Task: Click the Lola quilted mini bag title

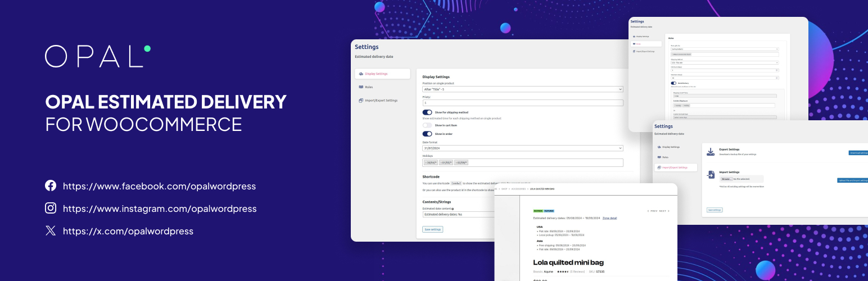Action: point(568,262)
